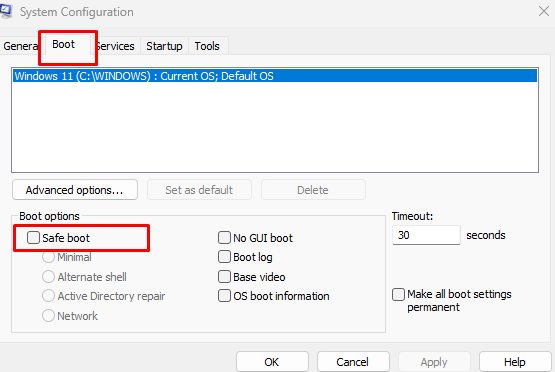Open Help for System Configuration
The height and width of the screenshot is (372, 555).
coord(515,362)
